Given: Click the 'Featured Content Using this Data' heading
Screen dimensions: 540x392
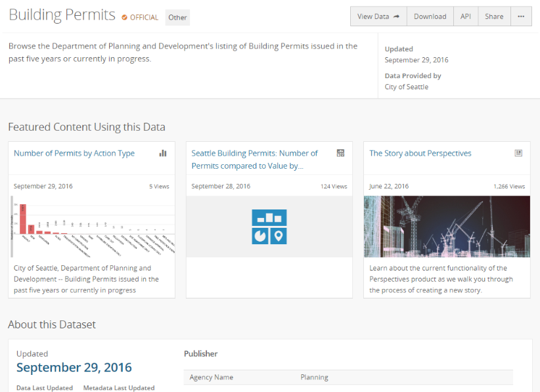Looking at the screenshot, I should click(87, 127).
